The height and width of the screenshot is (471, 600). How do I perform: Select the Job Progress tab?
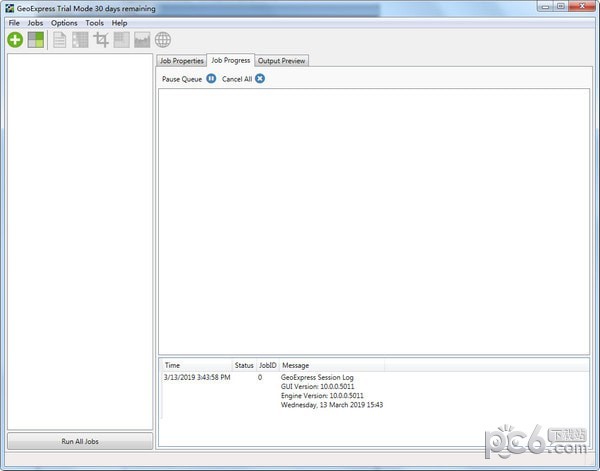pos(231,60)
